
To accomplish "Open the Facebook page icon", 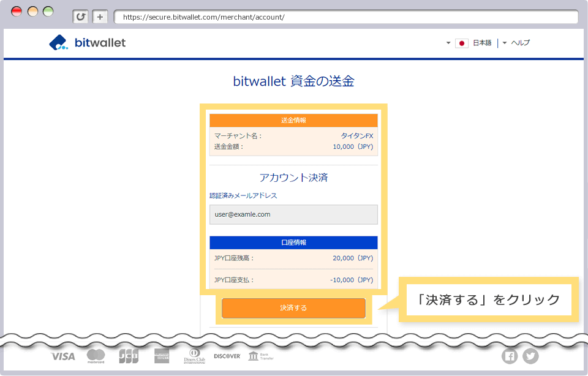I will 510,356.
